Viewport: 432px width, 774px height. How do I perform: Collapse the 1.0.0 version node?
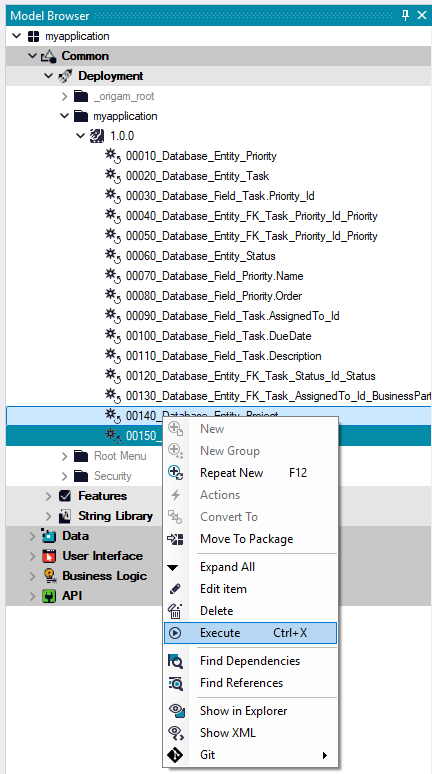tap(81, 136)
